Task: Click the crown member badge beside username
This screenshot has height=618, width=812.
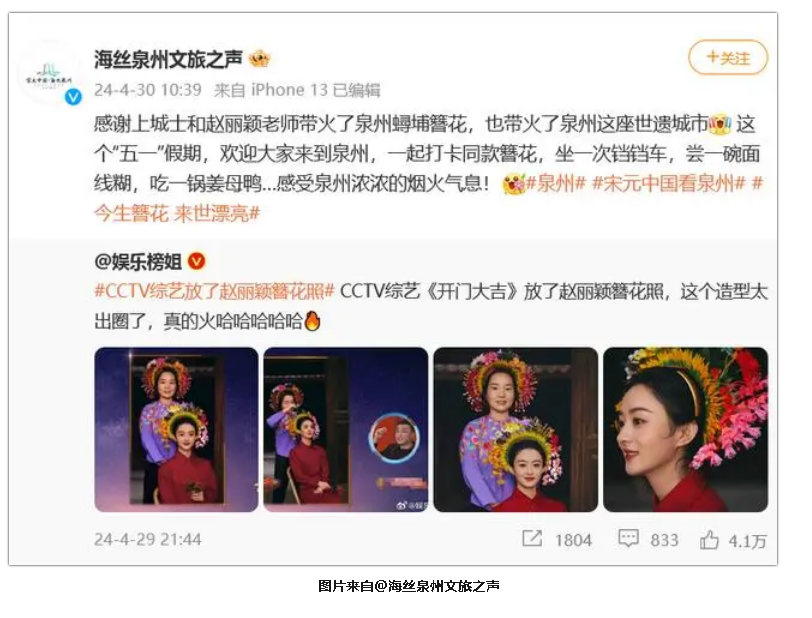Action: tap(259, 59)
